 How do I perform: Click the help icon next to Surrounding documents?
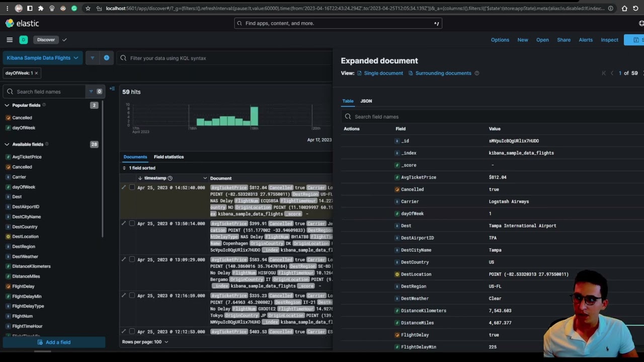coord(477,73)
